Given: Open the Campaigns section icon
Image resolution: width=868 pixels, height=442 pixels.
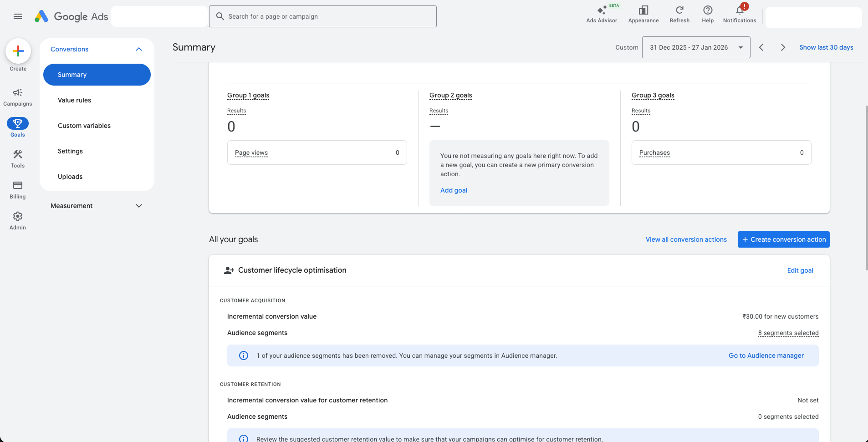Looking at the screenshot, I should 17,93.
